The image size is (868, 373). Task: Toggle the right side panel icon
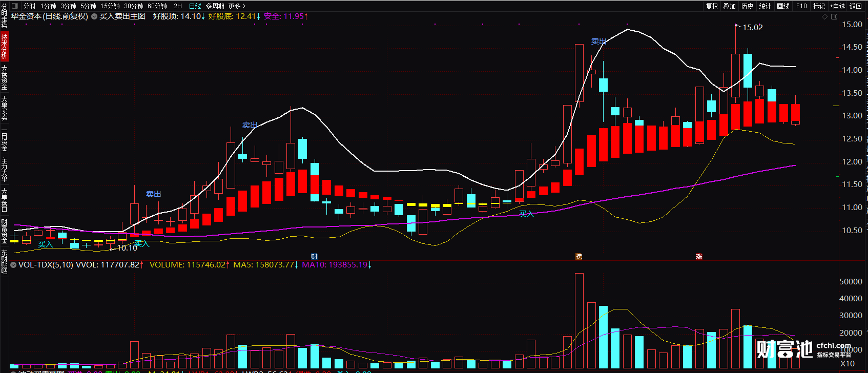(x=833, y=17)
